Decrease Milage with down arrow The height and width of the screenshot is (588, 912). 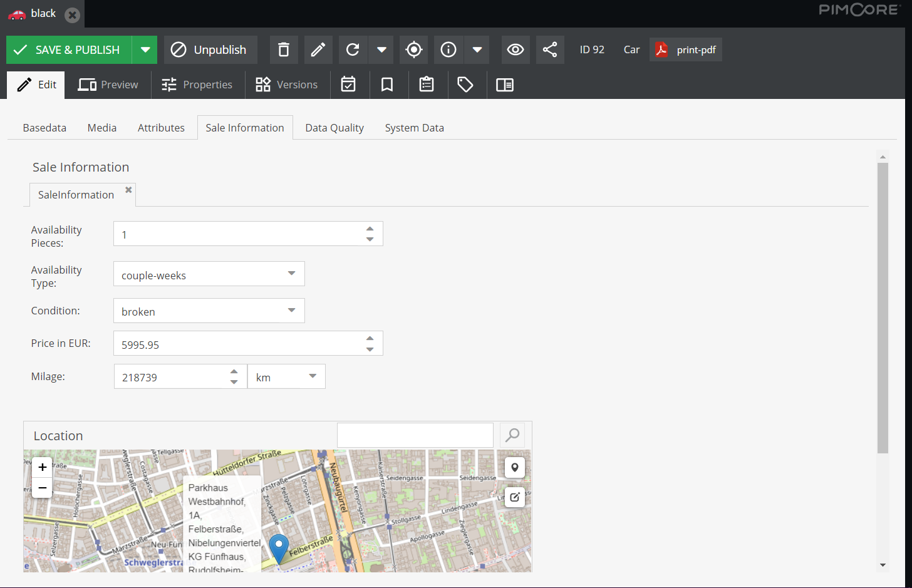coord(234,382)
